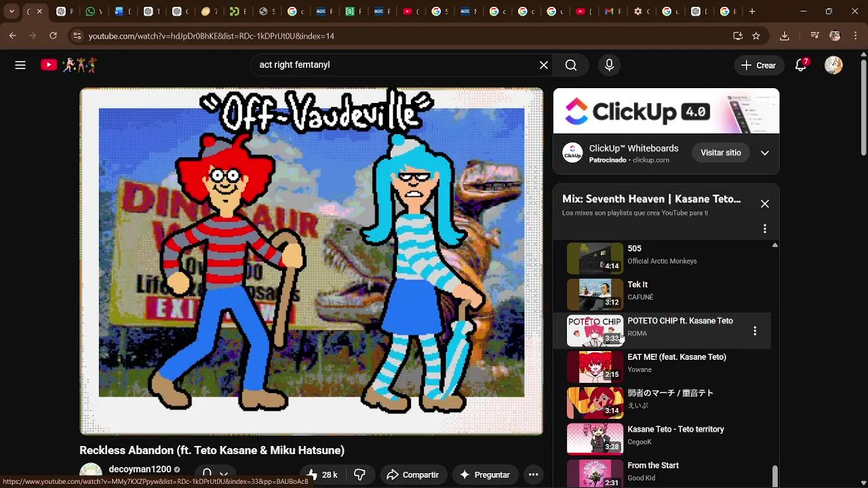Open Chrome media controls

coord(814,36)
